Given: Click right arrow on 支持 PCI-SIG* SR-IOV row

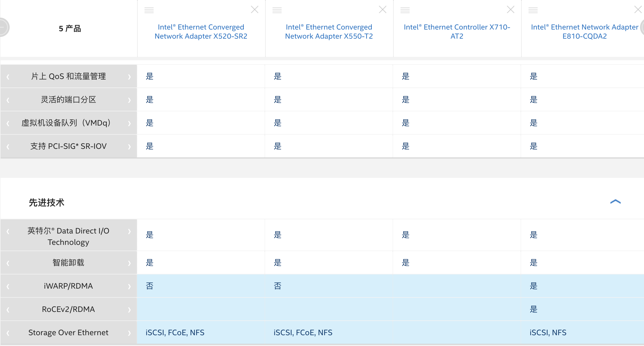Looking at the screenshot, I should click(129, 147).
